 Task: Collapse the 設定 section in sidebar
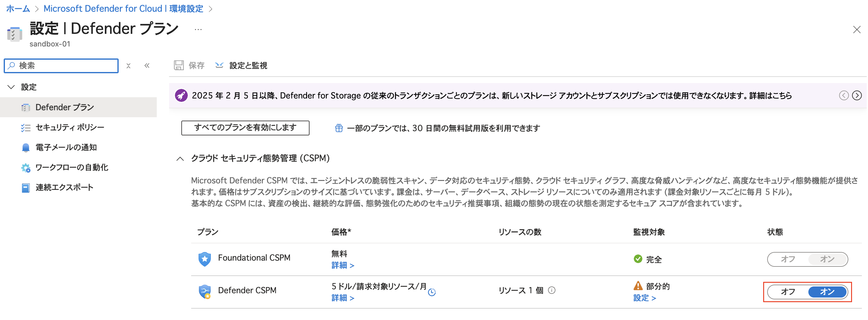[11, 87]
